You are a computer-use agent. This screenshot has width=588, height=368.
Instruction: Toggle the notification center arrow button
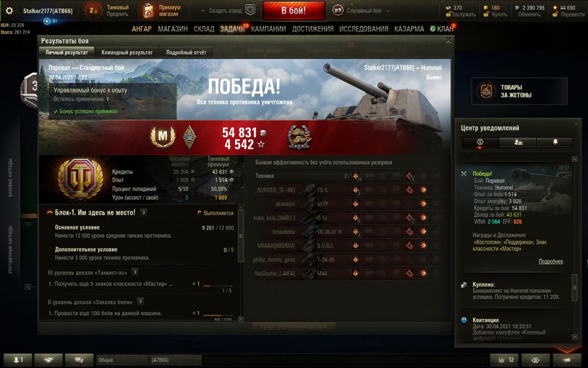[x=567, y=360]
